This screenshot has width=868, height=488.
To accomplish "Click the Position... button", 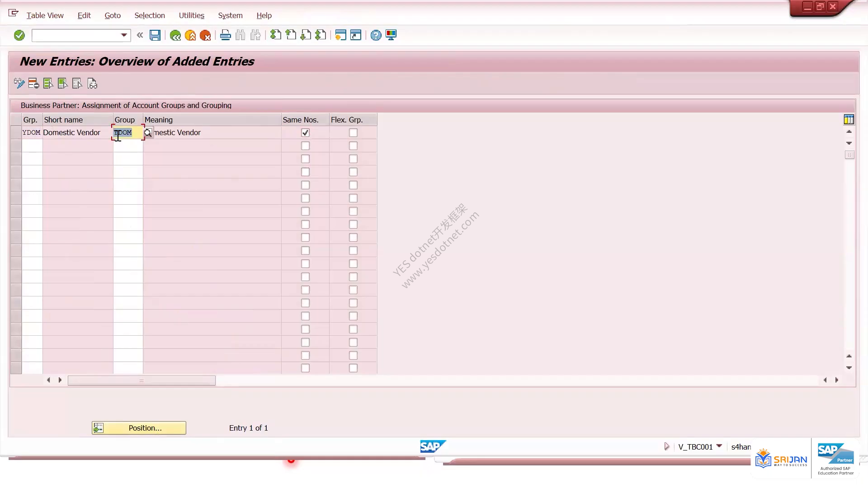I will click(139, 428).
